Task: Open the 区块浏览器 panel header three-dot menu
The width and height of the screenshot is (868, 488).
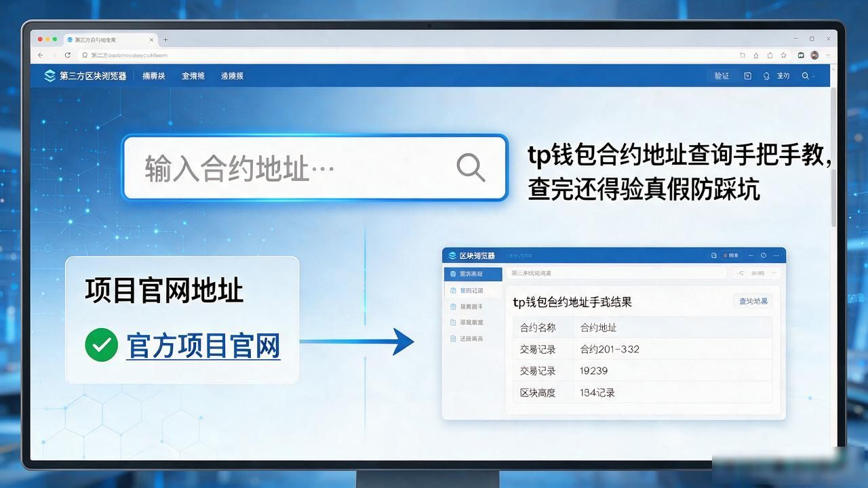Action: pos(777,256)
